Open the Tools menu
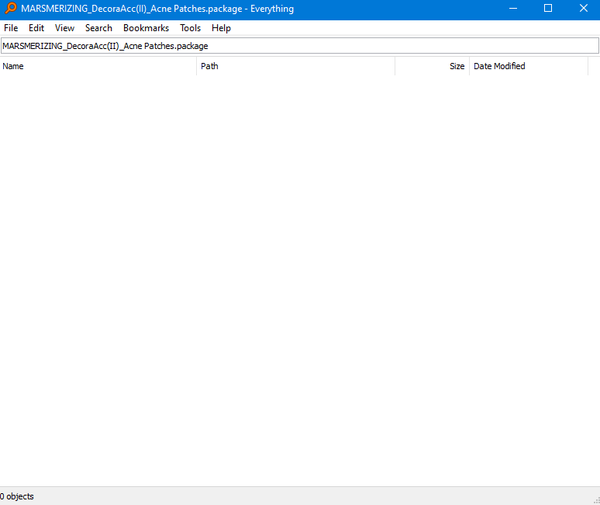Image resolution: width=600 pixels, height=505 pixels. coord(190,28)
